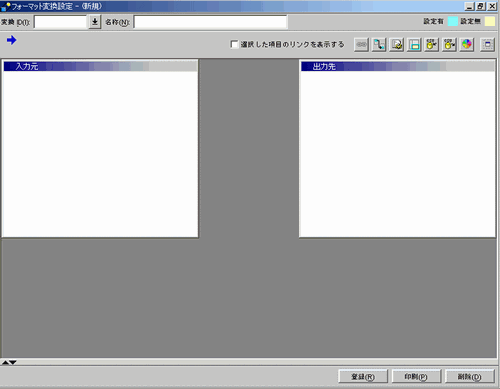The height and width of the screenshot is (389, 500).
Task: Click the 設定無 yellow color swatch
Action: click(x=490, y=22)
